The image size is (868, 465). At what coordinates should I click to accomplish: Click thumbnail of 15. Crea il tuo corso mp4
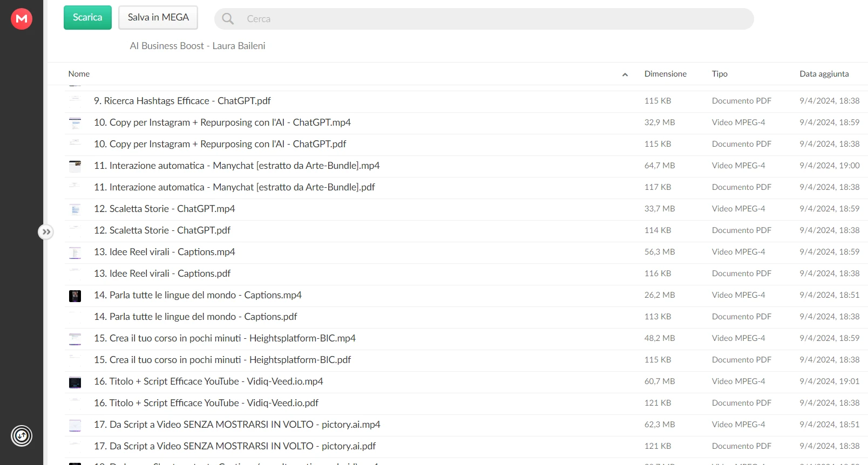point(75,339)
